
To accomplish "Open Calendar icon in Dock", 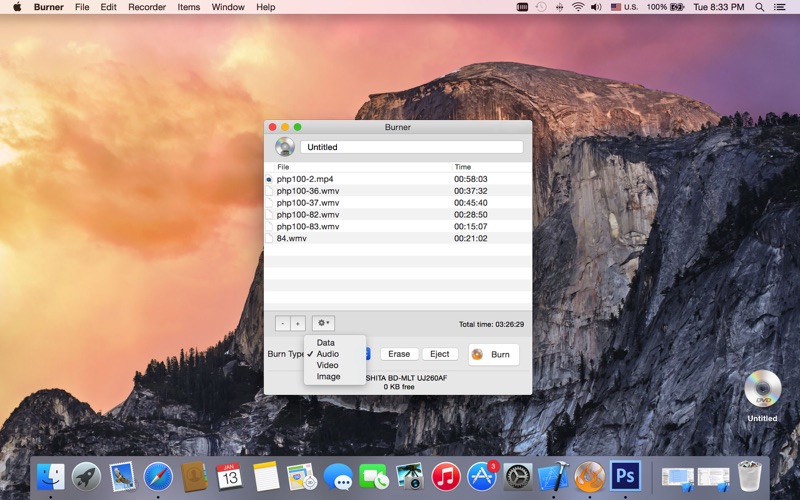I will (x=230, y=477).
